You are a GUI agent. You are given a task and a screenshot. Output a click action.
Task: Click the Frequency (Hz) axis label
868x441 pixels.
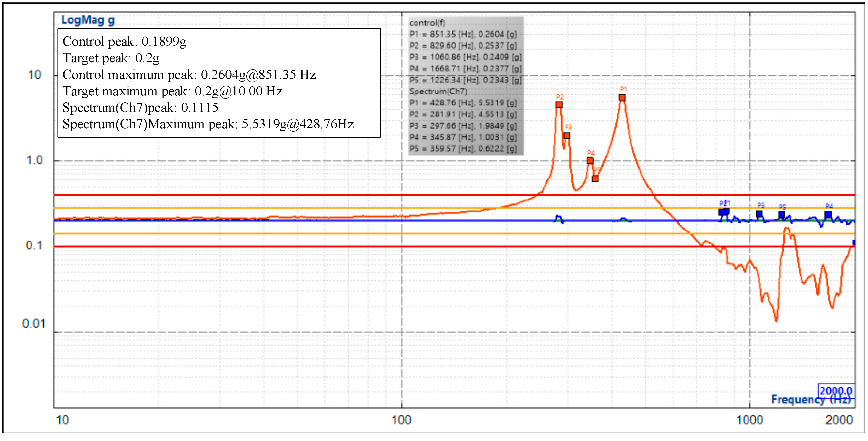(x=811, y=399)
